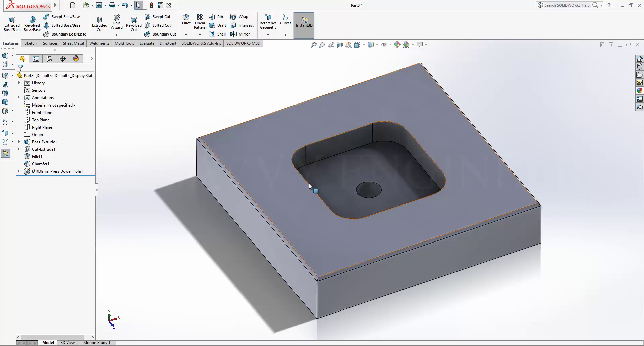Viewport: 644px width, 346px height.
Task: Open the Appearances color ball in task pane
Action: click(639, 91)
